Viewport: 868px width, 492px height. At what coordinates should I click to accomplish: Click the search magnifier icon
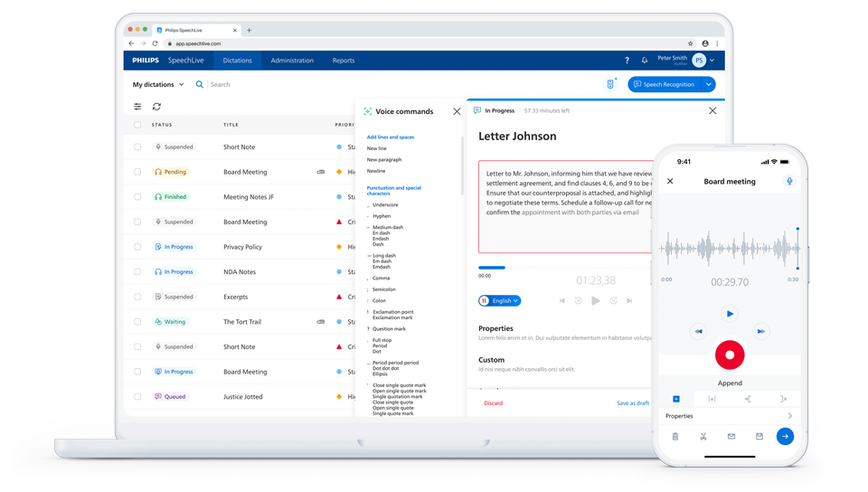199,85
